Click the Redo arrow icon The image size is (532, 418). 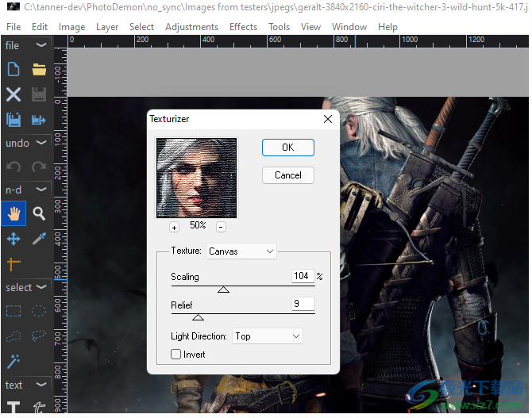click(39, 167)
